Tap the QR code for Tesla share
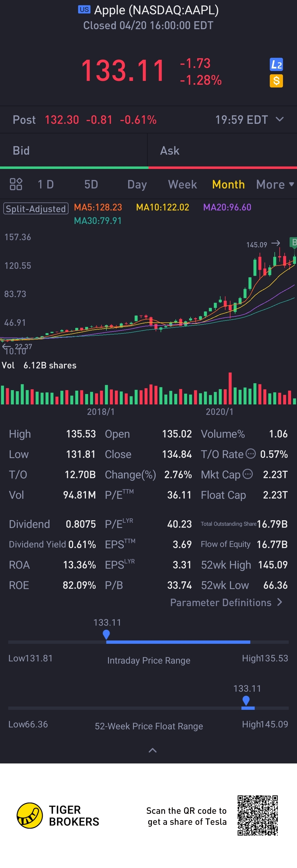The image size is (297, 868). (x=258, y=815)
